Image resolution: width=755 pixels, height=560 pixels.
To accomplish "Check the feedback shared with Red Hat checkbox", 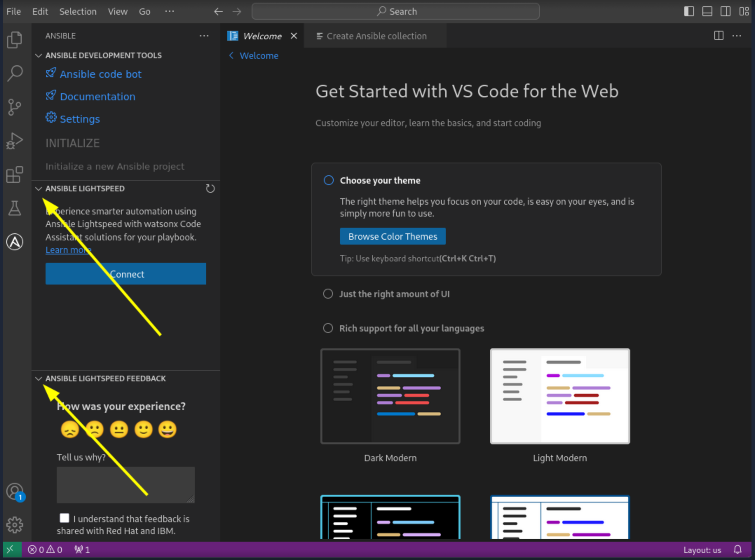I will 64,518.
